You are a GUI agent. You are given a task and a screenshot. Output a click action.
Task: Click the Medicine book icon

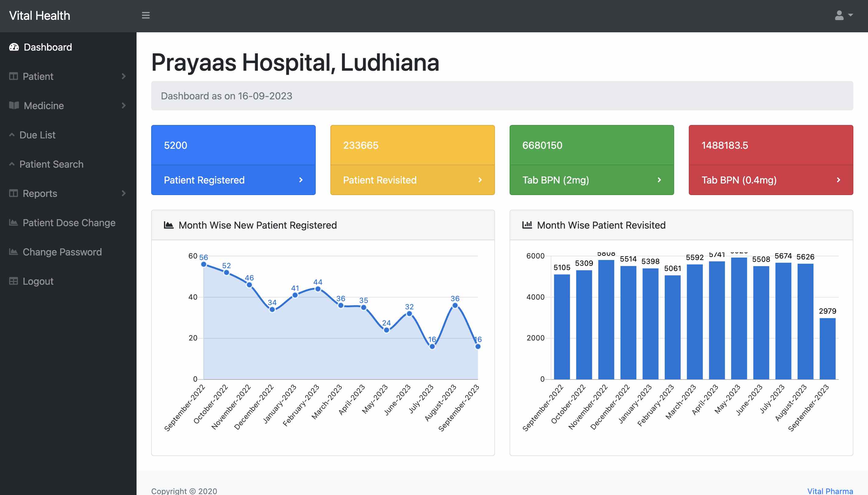tap(14, 105)
